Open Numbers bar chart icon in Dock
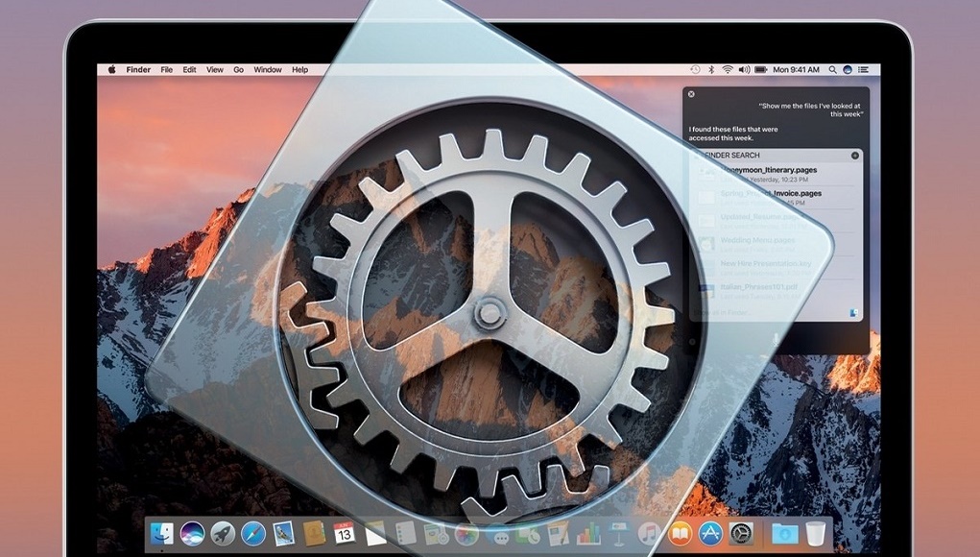Image resolution: width=980 pixels, height=557 pixels. (588, 534)
